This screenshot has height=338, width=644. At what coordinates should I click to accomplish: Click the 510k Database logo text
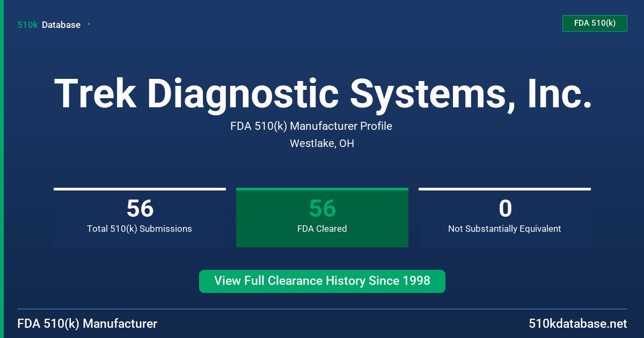pos(49,25)
